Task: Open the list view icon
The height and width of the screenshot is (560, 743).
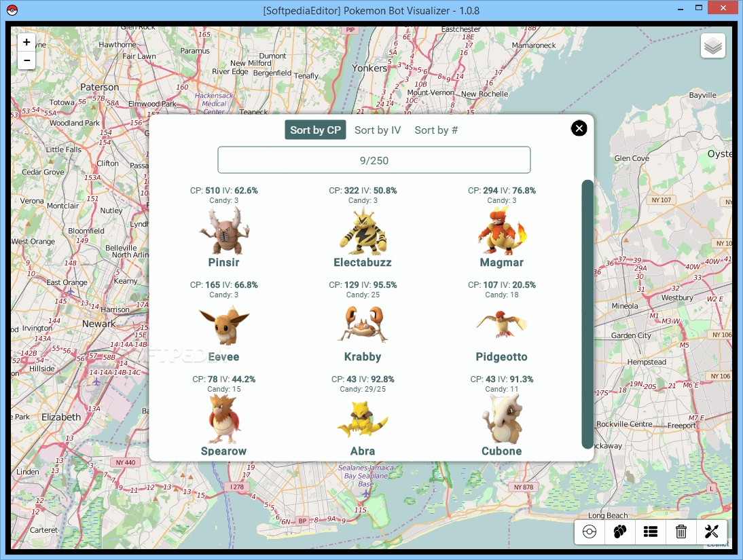Action: 651,531
